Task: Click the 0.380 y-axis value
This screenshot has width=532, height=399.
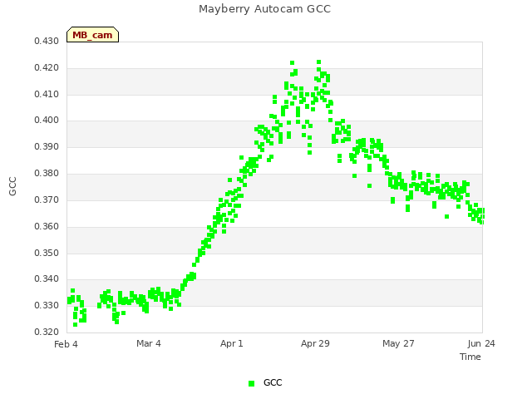Action: (47, 173)
